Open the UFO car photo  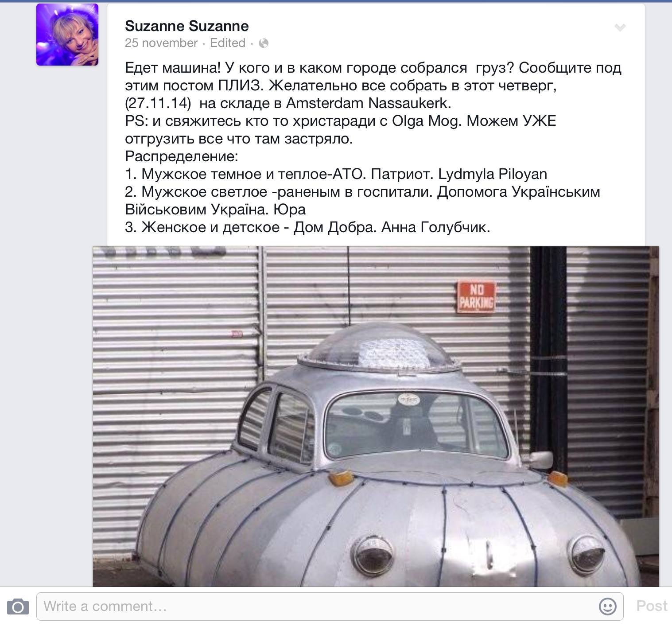coord(376,416)
